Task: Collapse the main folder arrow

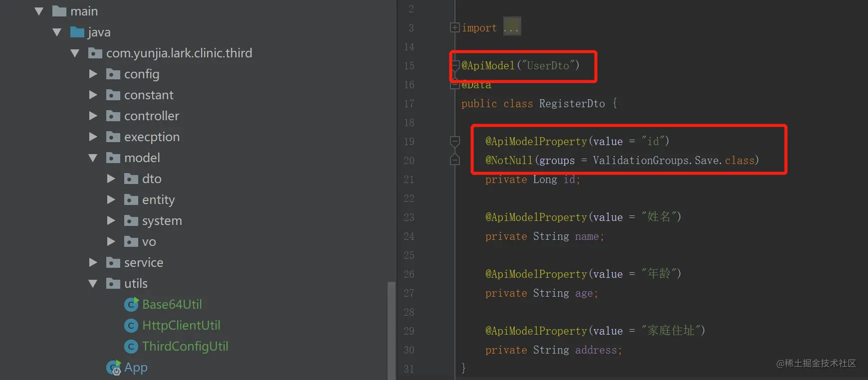Action: point(39,11)
